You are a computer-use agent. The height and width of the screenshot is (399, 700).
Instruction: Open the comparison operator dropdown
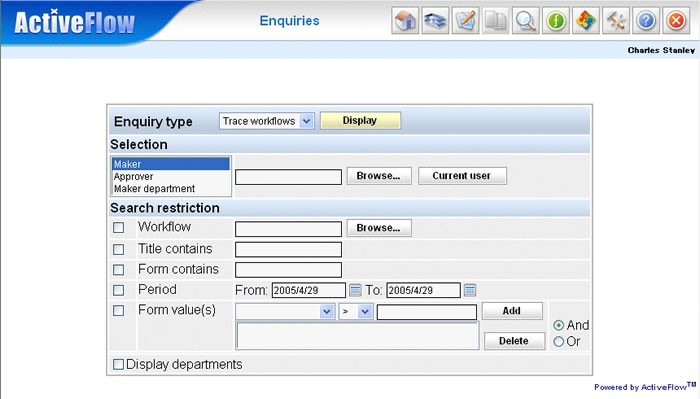(356, 311)
